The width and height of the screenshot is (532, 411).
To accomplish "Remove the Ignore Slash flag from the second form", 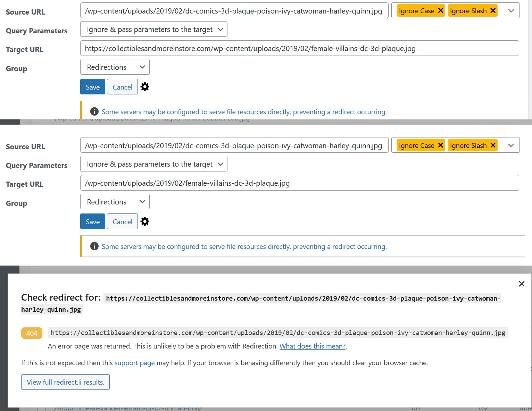I will (x=493, y=145).
